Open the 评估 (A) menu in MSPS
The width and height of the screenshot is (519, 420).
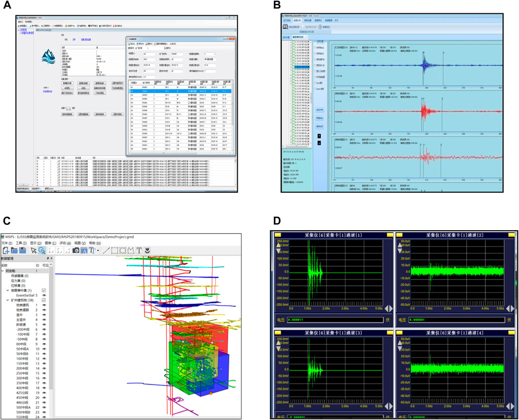pyautogui.click(x=65, y=243)
